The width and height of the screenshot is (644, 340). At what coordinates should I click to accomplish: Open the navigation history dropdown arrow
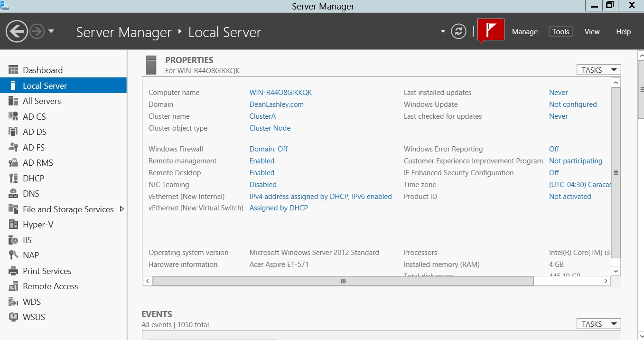(x=51, y=32)
